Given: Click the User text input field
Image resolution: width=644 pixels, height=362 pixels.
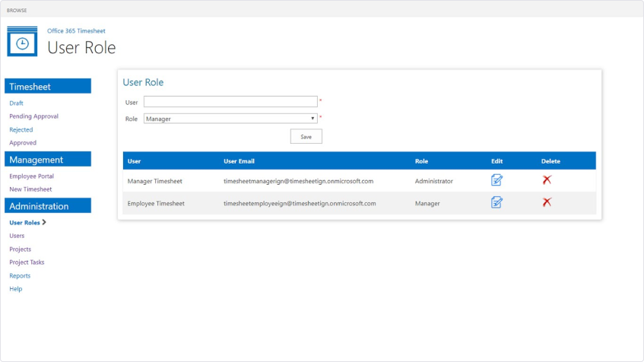Looking at the screenshot, I should click(230, 101).
